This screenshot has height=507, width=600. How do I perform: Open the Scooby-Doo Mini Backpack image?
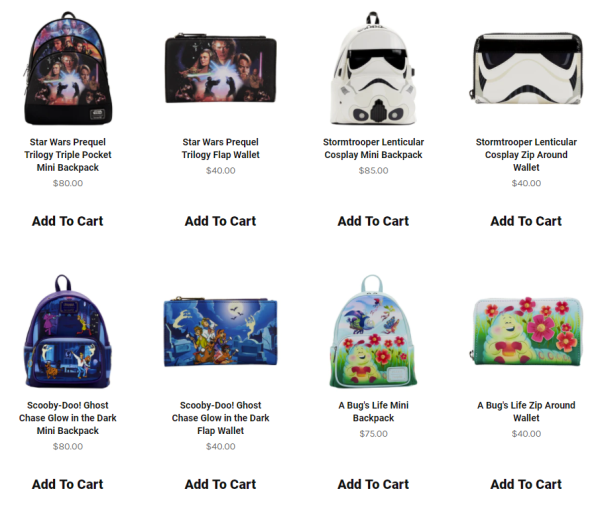pyautogui.click(x=68, y=331)
